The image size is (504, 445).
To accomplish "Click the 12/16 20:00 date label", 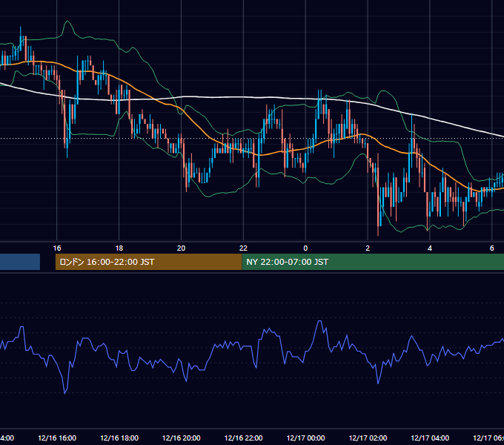I will point(182,438).
